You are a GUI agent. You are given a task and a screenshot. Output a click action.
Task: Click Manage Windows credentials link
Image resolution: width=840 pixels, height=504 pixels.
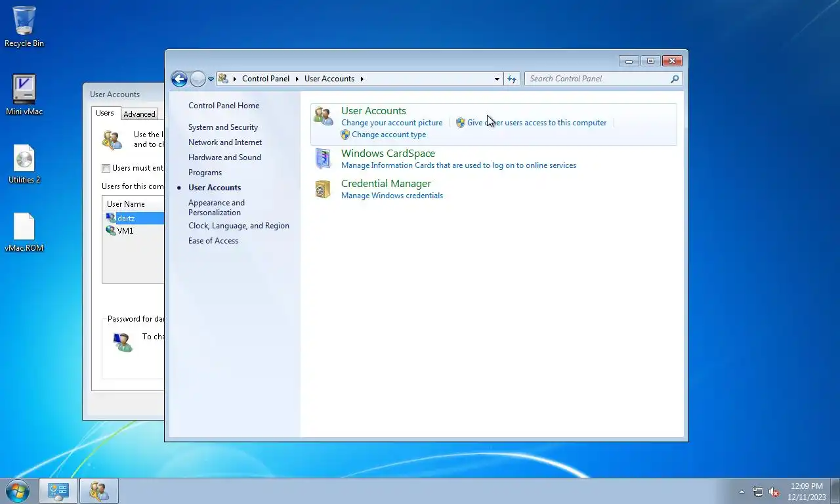coord(392,196)
